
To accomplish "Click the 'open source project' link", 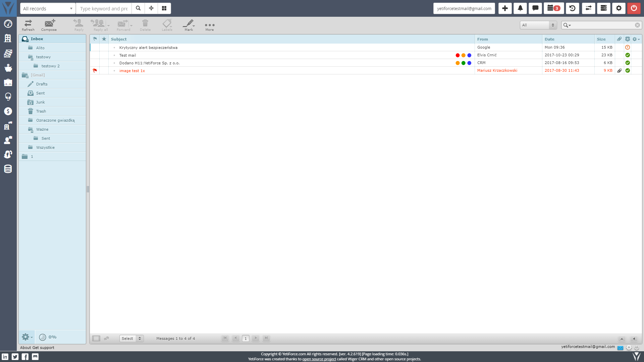I will point(319,359).
